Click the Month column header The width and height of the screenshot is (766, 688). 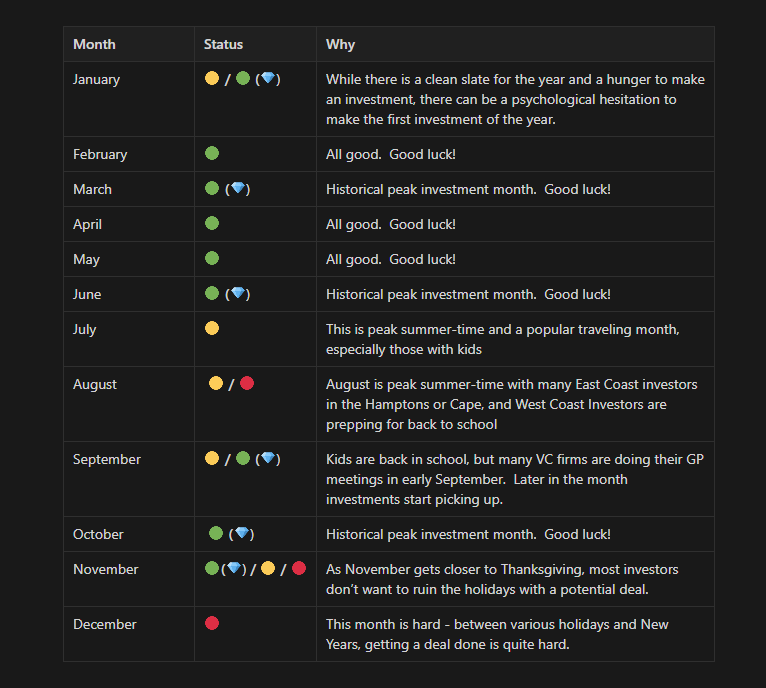(x=94, y=44)
